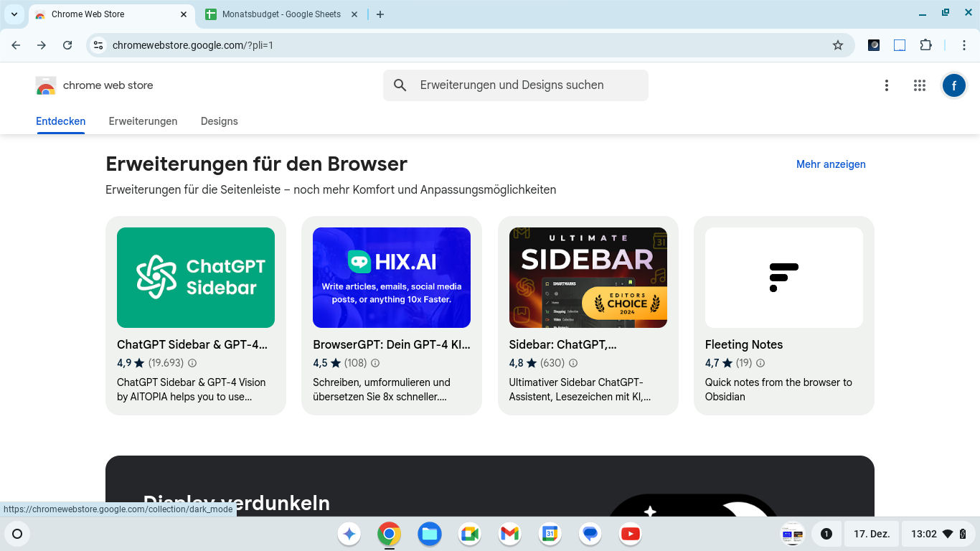Click the Fleeting Notes title
Viewport: 980px width, 551px height.
coord(744,344)
